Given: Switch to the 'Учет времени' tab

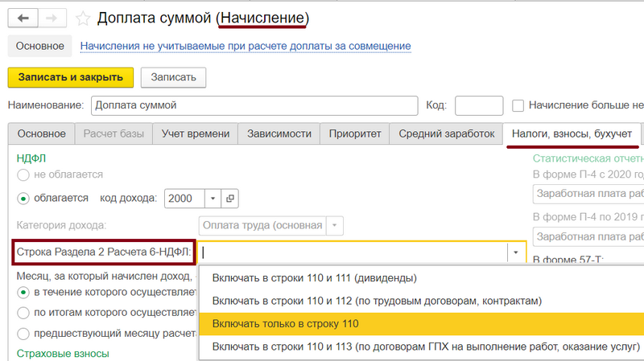Looking at the screenshot, I should [196, 133].
